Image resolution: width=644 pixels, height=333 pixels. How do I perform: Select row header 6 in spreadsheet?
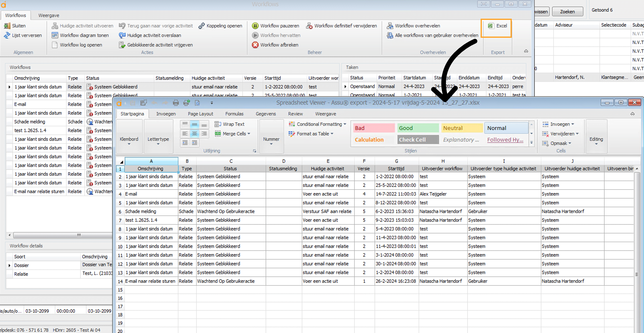tap(120, 212)
